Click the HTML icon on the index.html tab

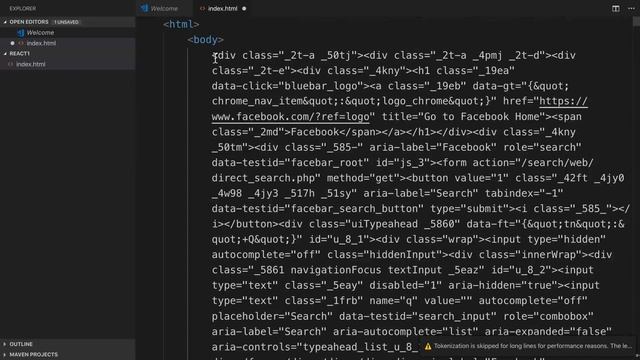click(202, 9)
